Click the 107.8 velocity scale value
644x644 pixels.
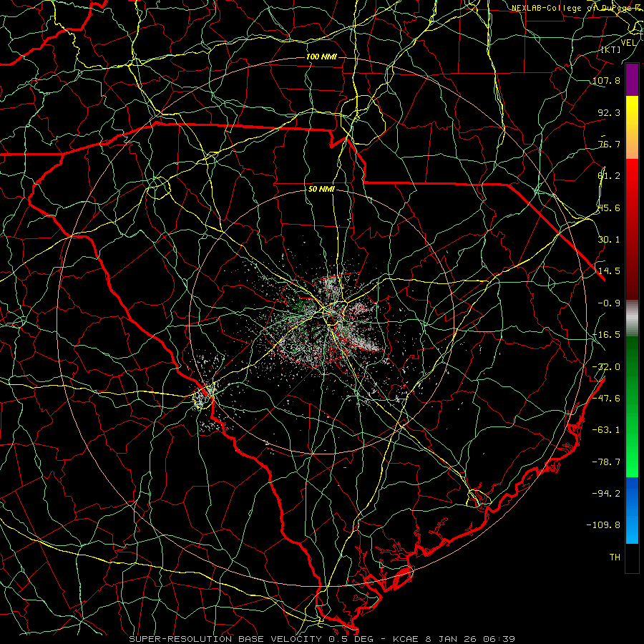click(x=606, y=80)
